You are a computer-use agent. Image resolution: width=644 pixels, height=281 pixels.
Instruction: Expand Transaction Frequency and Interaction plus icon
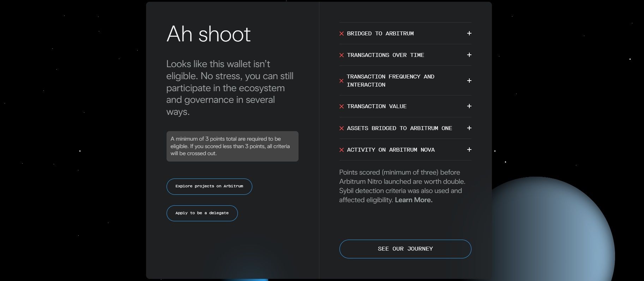pos(469,81)
